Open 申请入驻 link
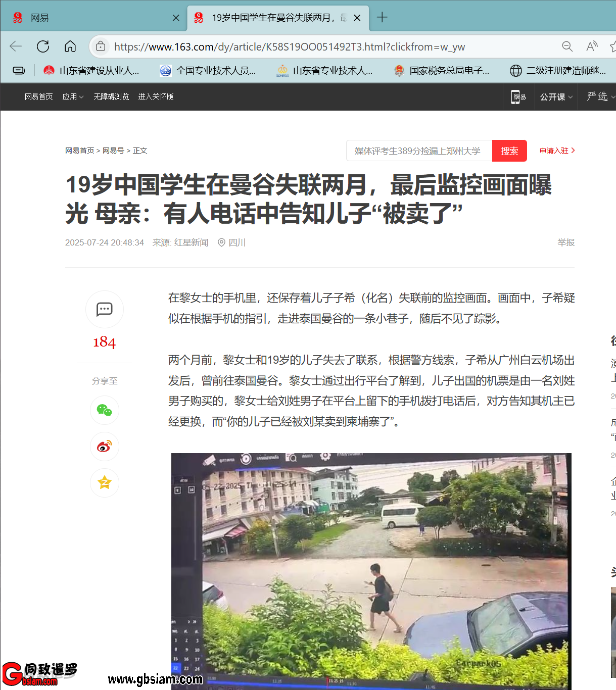The width and height of the screenshot is (616, 690). (x=557, y=151)
